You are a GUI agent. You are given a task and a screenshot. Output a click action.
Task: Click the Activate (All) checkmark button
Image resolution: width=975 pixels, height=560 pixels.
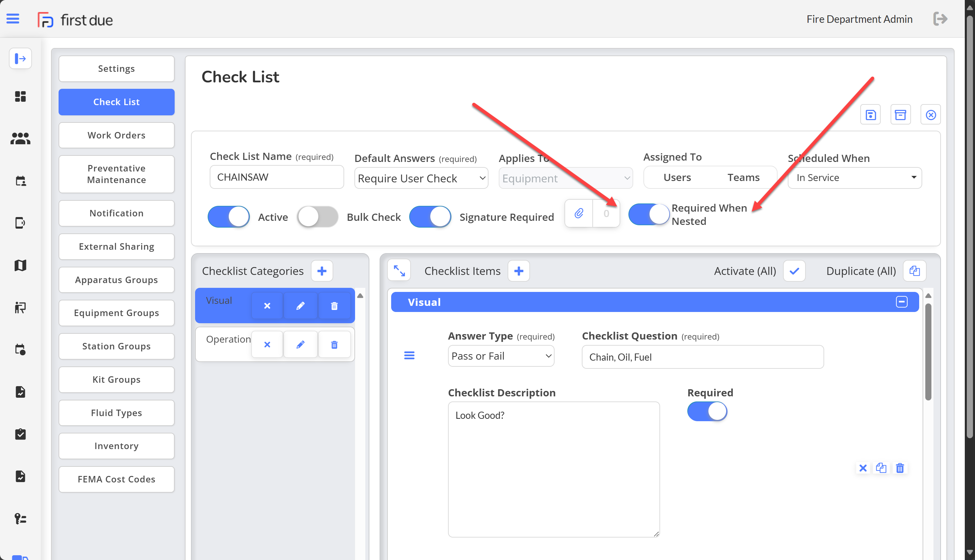(794, 271)
